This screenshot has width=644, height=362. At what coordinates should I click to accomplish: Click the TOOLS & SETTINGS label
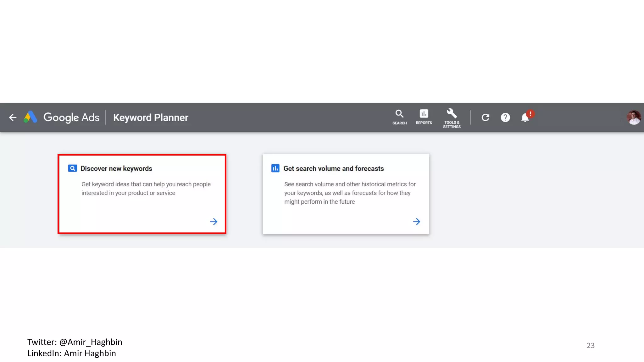452,125
